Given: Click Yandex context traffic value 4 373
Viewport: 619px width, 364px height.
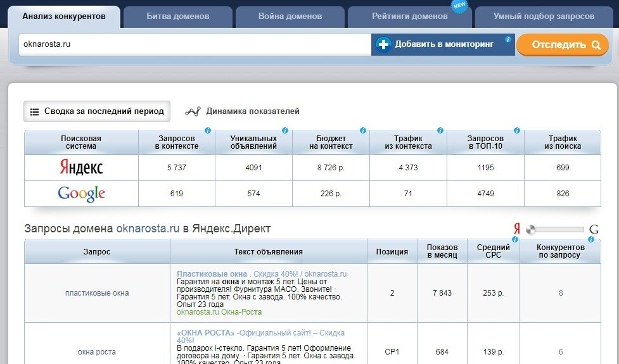Looking at the screenshot, I should tap(408, 168).
